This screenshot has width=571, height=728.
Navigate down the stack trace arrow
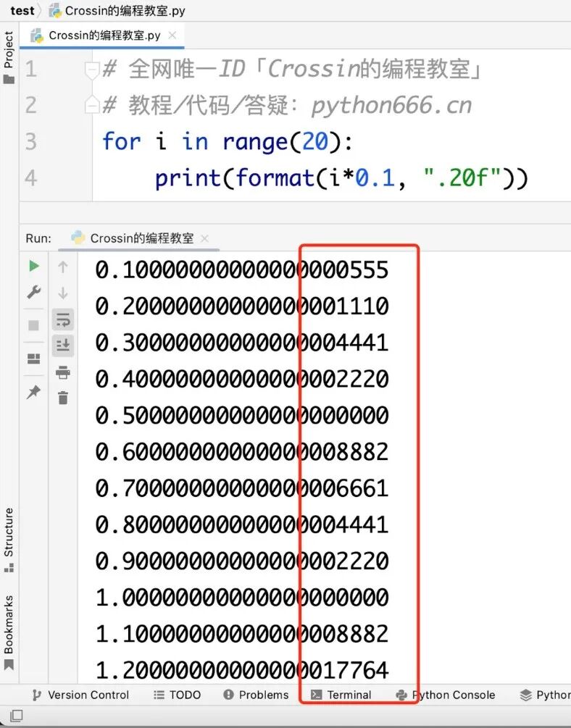tap(63, 293)
